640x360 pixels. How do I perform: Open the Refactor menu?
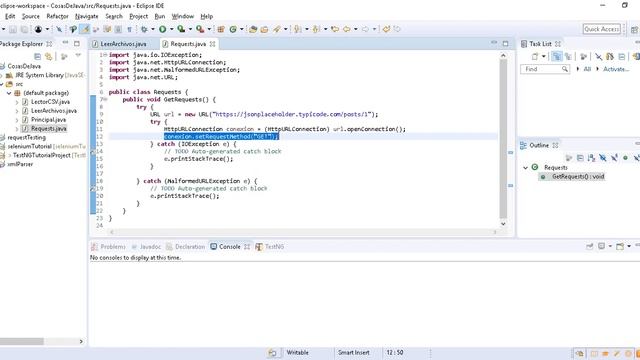[x=57, y=16]
